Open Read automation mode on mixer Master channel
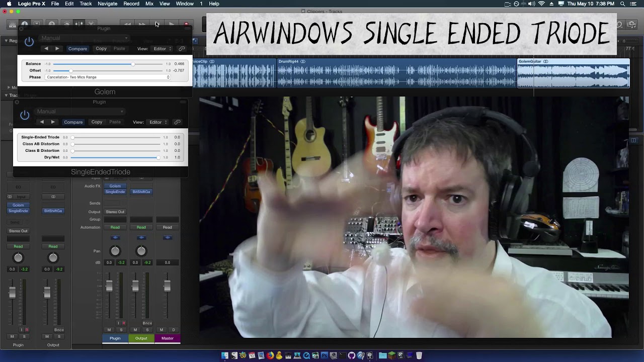The height and width of the screenshot is (362, 644). pos(168,227)
